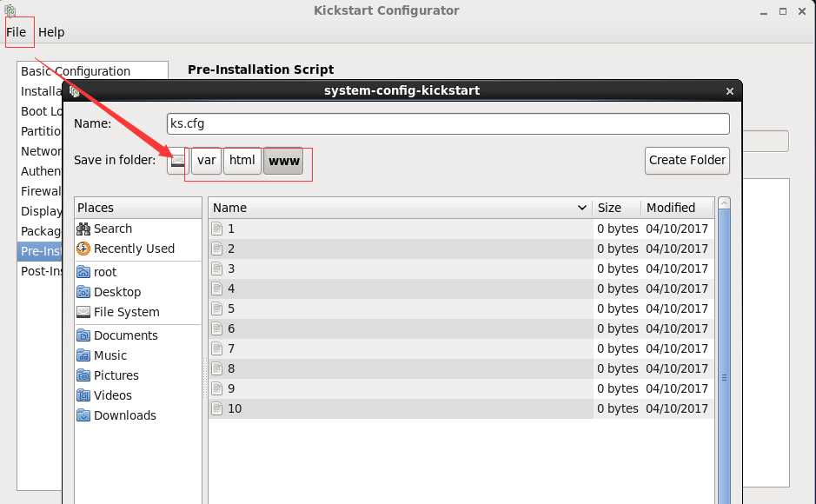Open the File menu
816x504 pixels.
pos(16,32)
